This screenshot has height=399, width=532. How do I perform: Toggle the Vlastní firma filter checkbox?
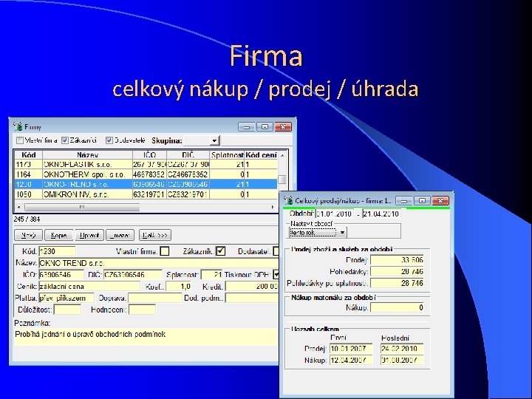20,140
